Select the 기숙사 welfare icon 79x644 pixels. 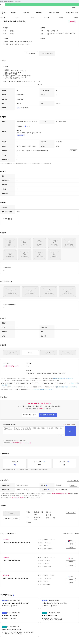pyautogui.click(x=25, y=243)
